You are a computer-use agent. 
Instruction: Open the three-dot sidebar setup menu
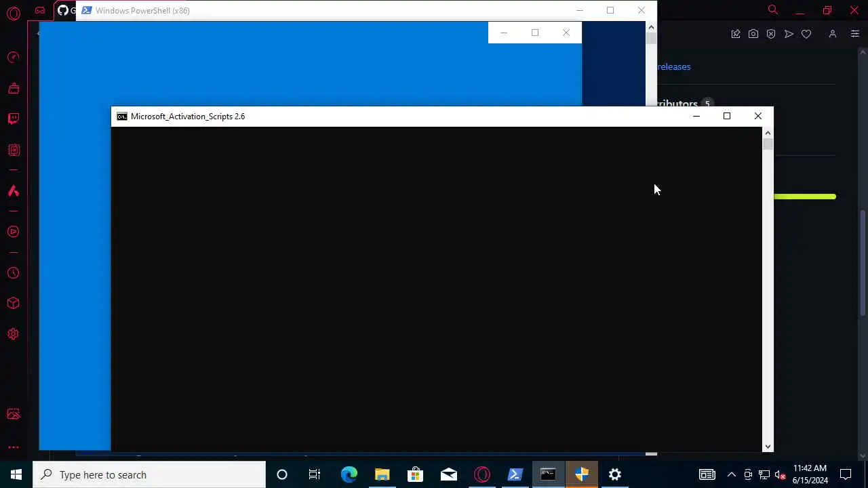point(14,447)
